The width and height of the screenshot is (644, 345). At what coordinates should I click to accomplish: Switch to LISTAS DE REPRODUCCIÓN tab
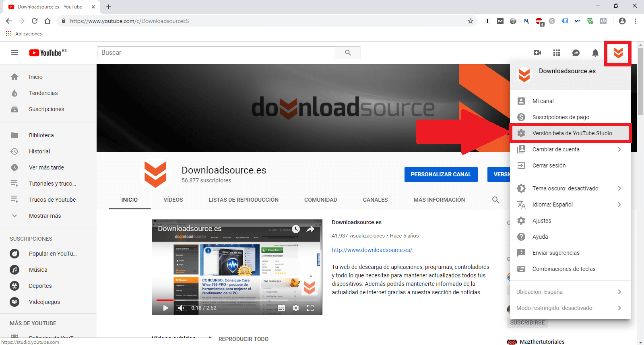click(x=244, y=200)
